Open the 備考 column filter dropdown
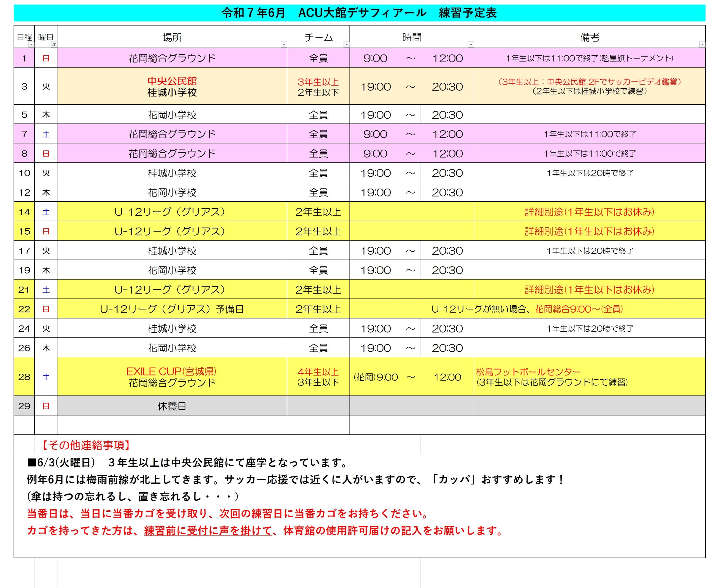This screenshot has height=588, width=716. pos(703,45)
